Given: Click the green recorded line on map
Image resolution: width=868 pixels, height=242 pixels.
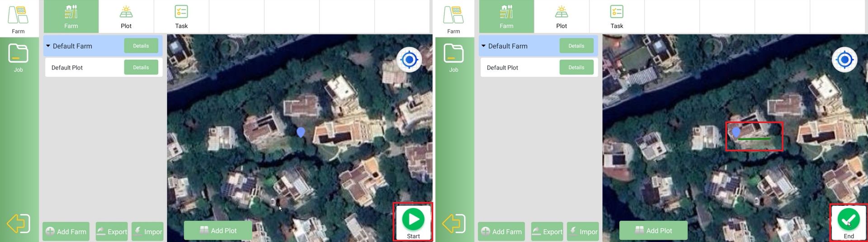Looking at the screenshot, I should tap(754, 139).
